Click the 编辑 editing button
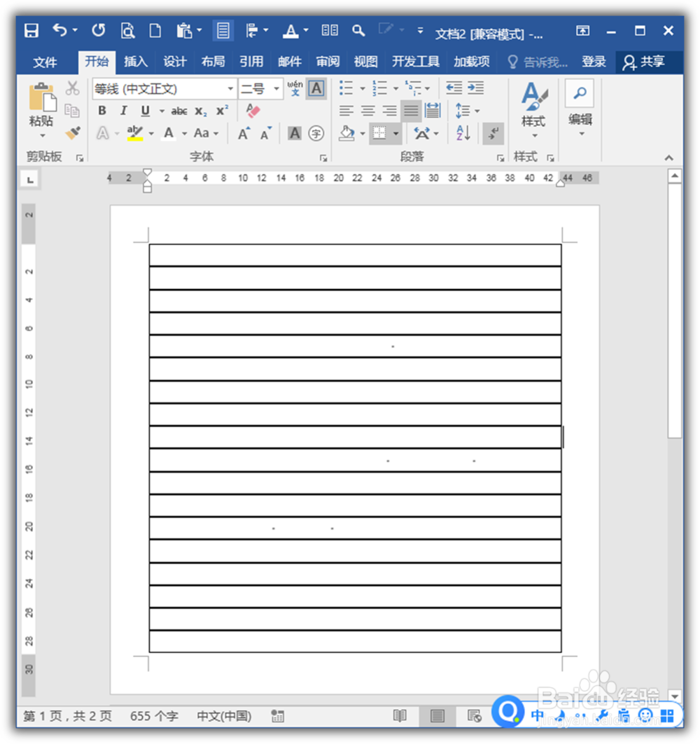700x744 pixels. click(x=580, y=109)
